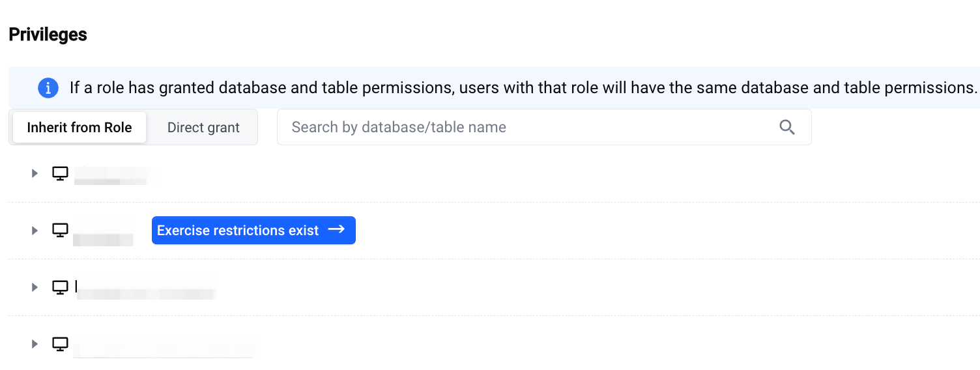Viewport: 980px width, 370px height.
Task: Click the magnifier search icon
Action: 787,127
